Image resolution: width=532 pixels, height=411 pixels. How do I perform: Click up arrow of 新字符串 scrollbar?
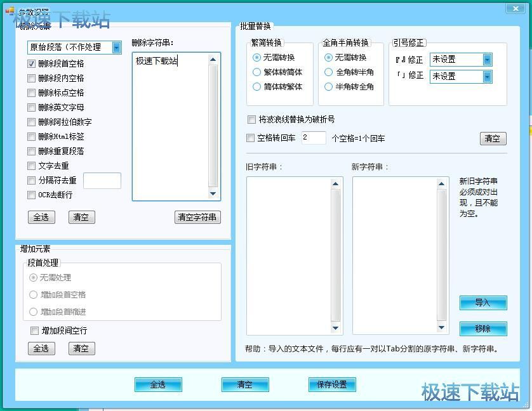(441, 184)
